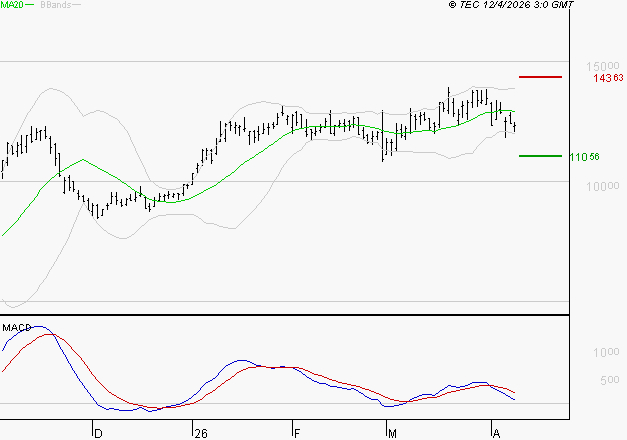This screenshot has height=440, width=627.
Task: Click the green support level line
Action: [540, 156]
